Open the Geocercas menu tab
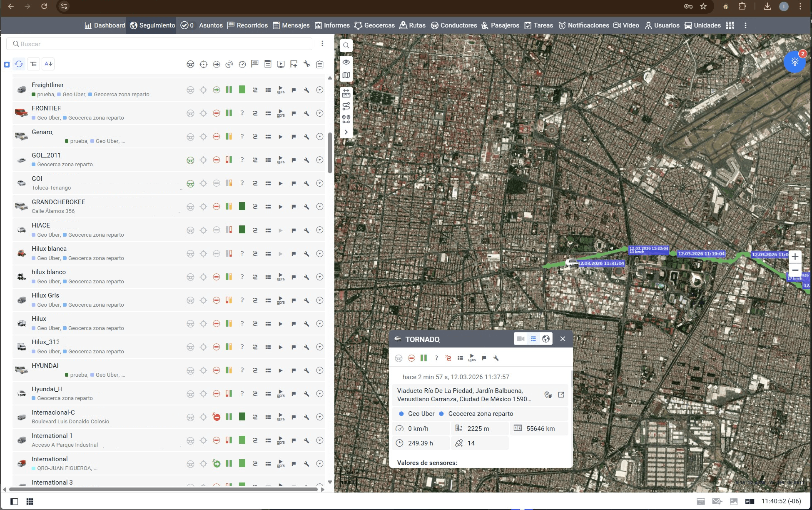812x510 pixels. [374, 25]
